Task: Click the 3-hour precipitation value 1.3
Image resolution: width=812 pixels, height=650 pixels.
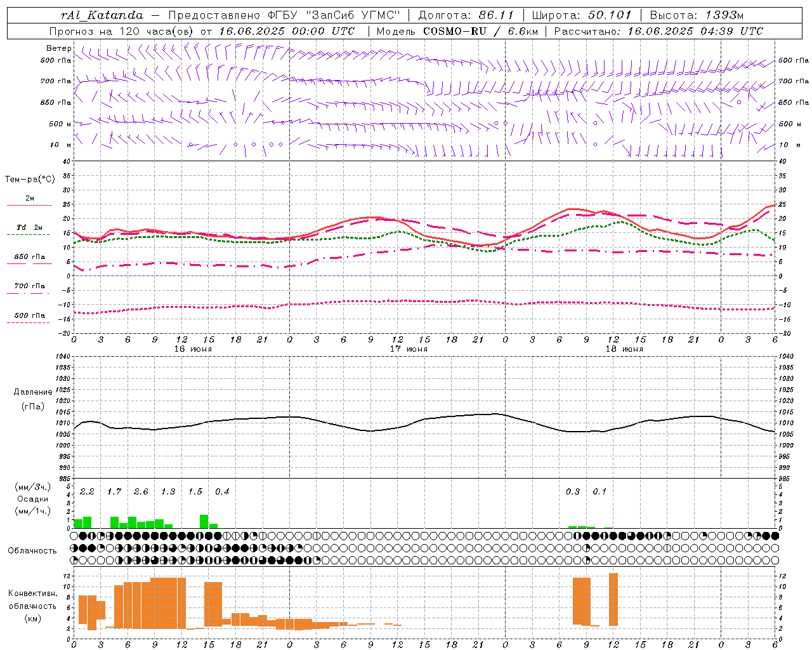Action: coord(168,491)
